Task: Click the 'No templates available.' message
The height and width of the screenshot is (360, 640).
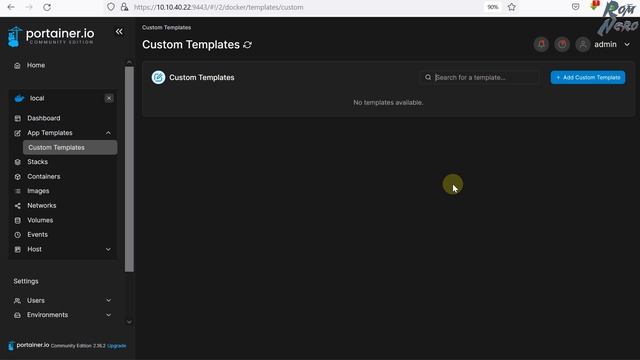Action: (x=388, y=102)
